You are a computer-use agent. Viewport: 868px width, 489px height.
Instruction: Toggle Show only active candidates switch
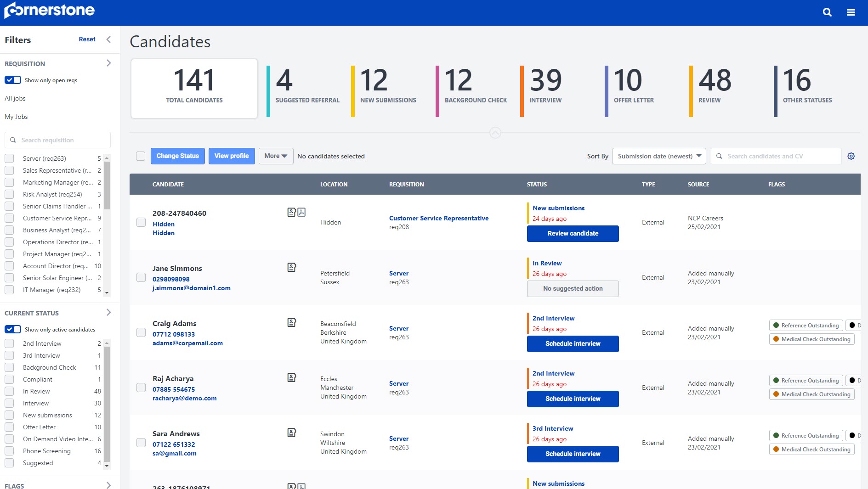tap(13, 329)
